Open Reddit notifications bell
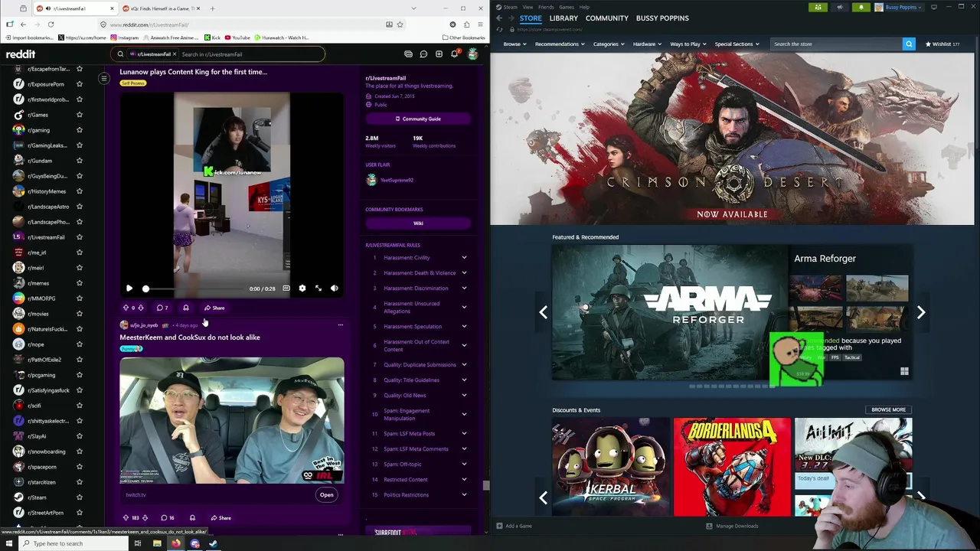The height and width of the screenshot is (551, 980). point(454,54)
